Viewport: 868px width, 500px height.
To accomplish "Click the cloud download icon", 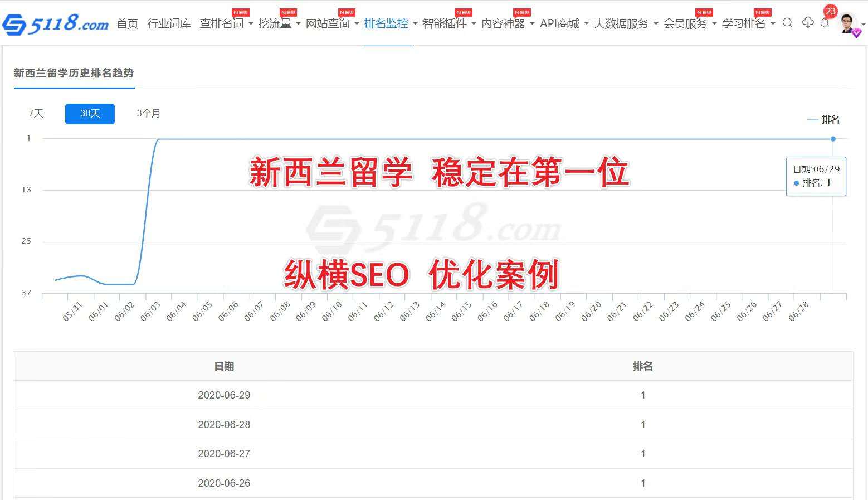I will point(807,23).
